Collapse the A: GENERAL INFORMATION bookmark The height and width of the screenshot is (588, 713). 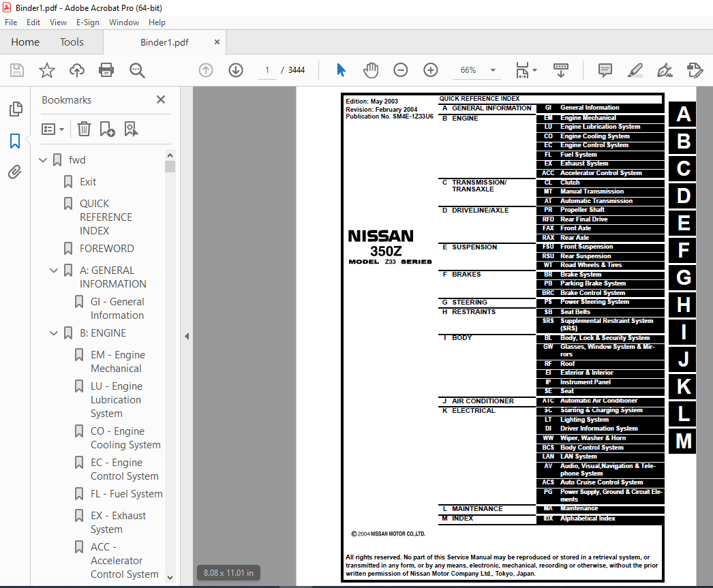pos(54,270)
